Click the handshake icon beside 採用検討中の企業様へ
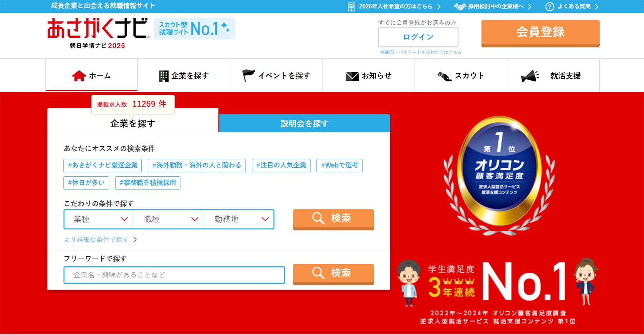 coord(460,6)
